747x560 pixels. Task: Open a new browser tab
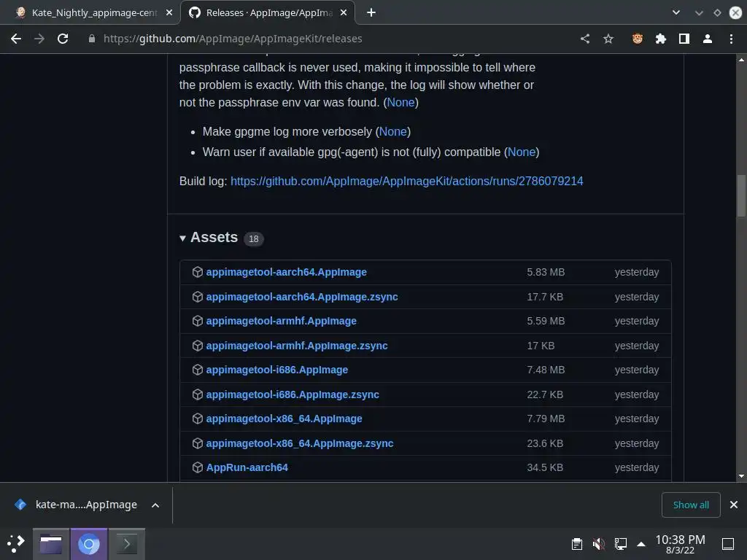click(x=371, y=12)
